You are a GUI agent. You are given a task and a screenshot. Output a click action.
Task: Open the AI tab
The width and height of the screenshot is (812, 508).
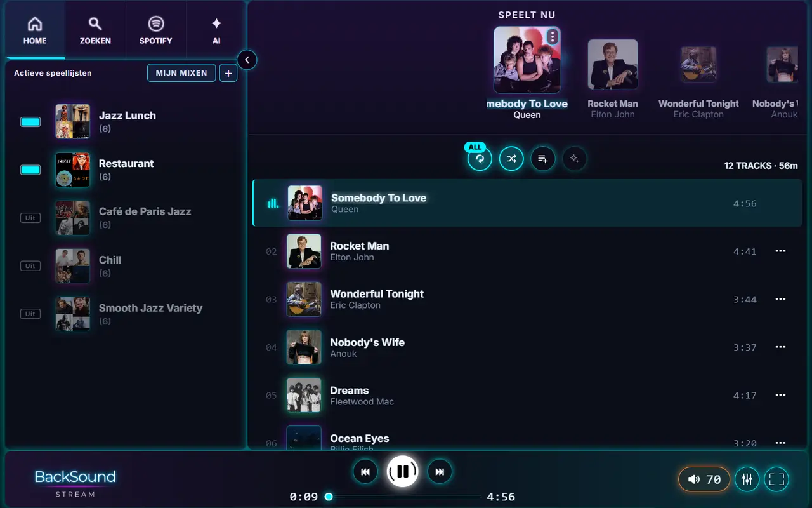(216, 30)
